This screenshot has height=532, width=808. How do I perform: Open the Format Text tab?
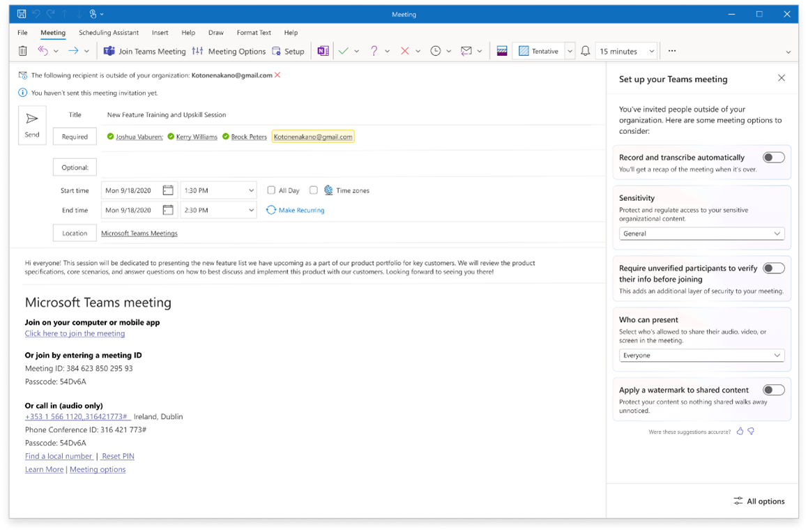coord(254,33)
